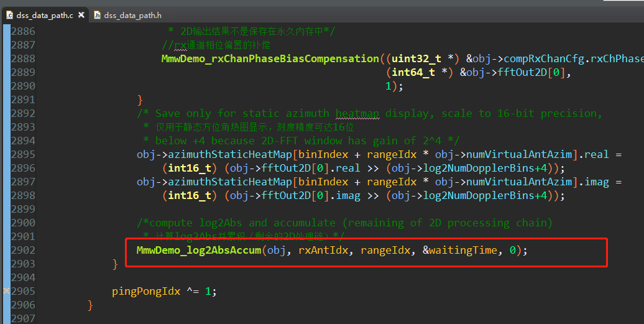Click the closing brace on line 2906

tap(90, 305)
